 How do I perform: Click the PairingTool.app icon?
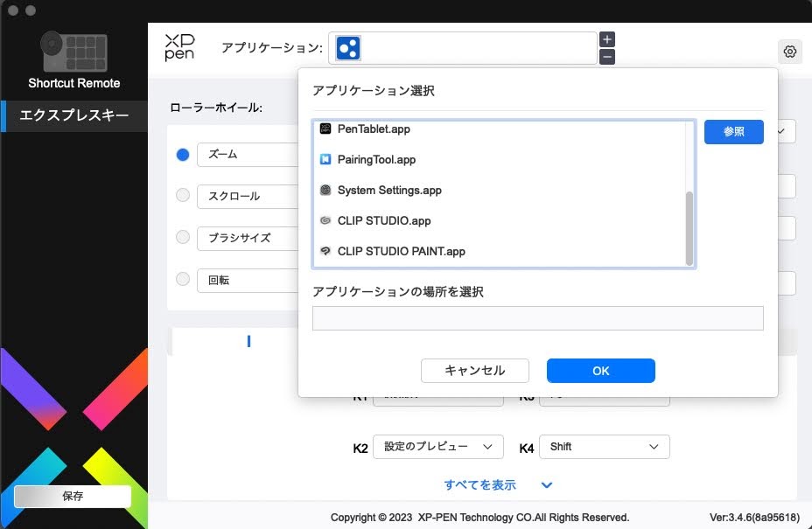tap(325, 159)
